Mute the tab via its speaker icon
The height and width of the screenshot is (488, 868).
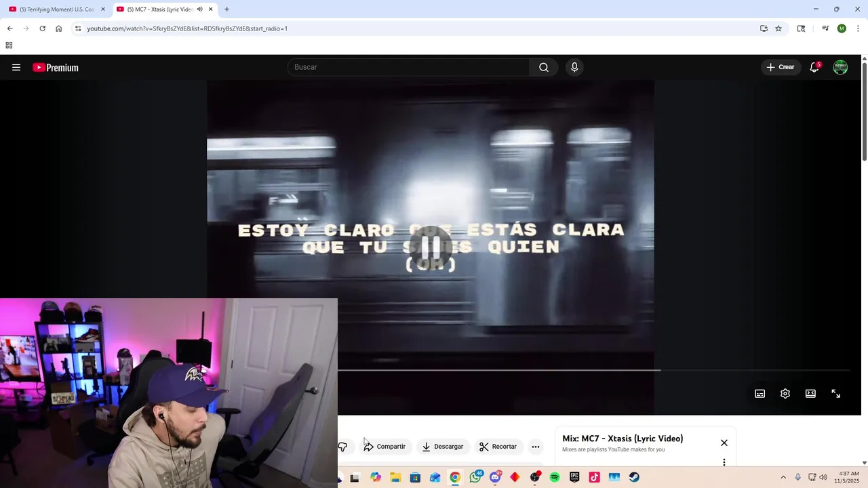pos(200,9)
